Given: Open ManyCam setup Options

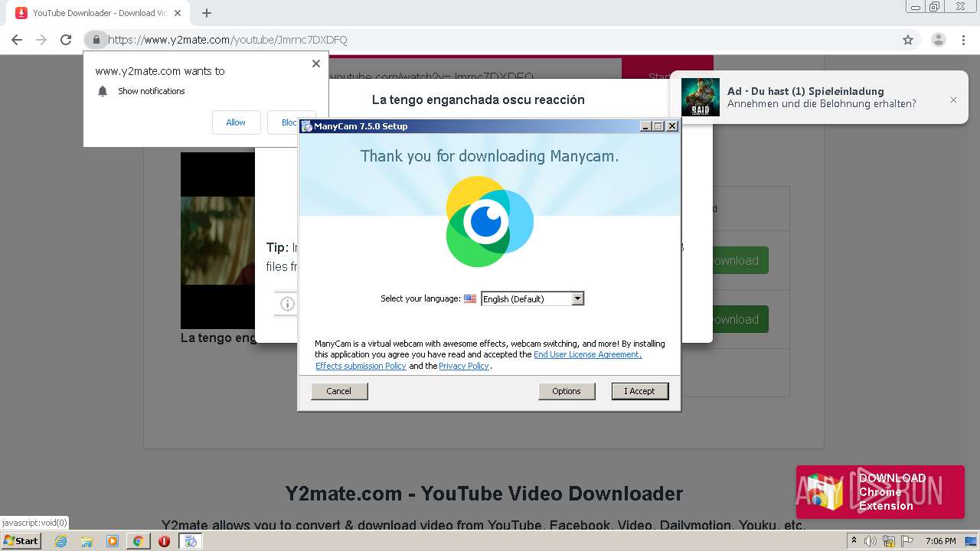Looking at the screenshot, I should tap(567, 391).
